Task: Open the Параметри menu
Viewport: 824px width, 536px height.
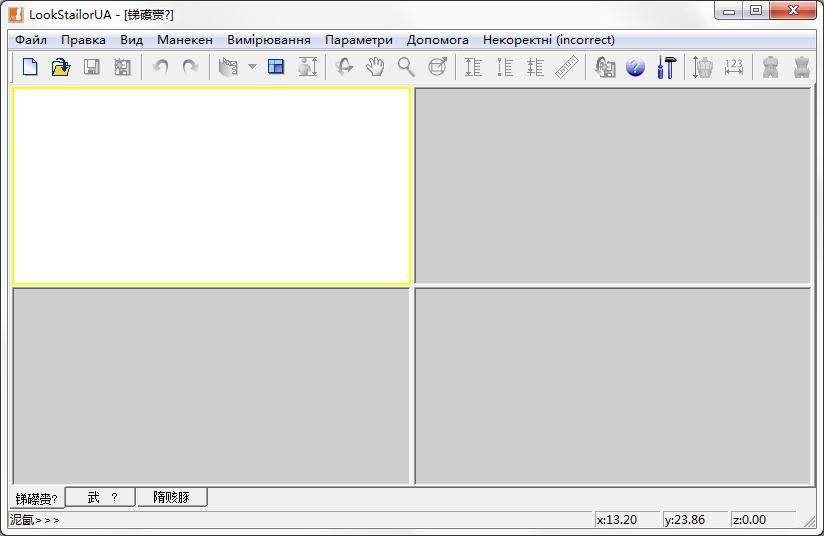Action: point(358,40)
